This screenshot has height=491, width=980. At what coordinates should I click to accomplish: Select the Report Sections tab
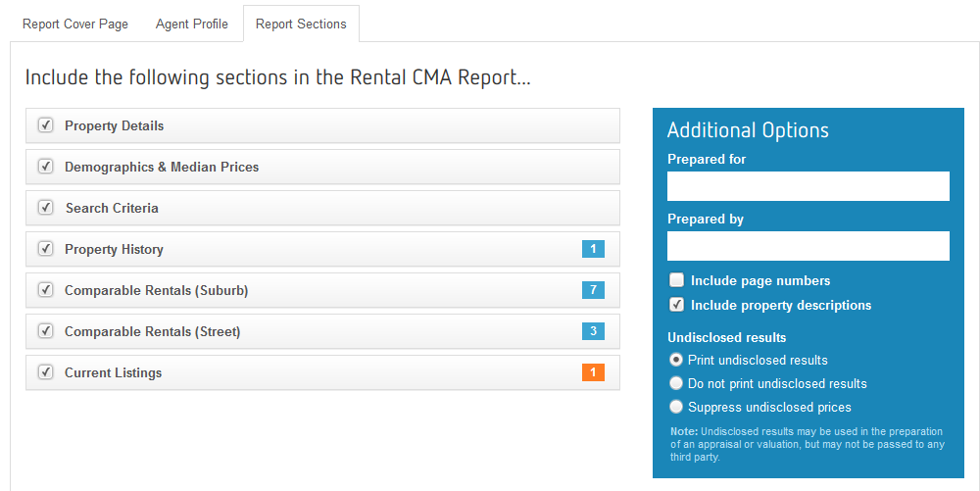[301, 24]
